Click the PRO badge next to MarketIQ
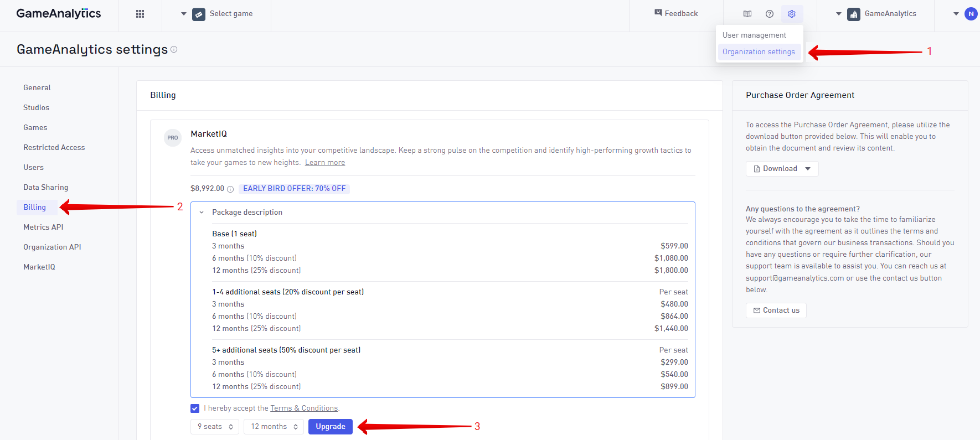This screenshot has height=440, width=980. (x=173, y=138)
